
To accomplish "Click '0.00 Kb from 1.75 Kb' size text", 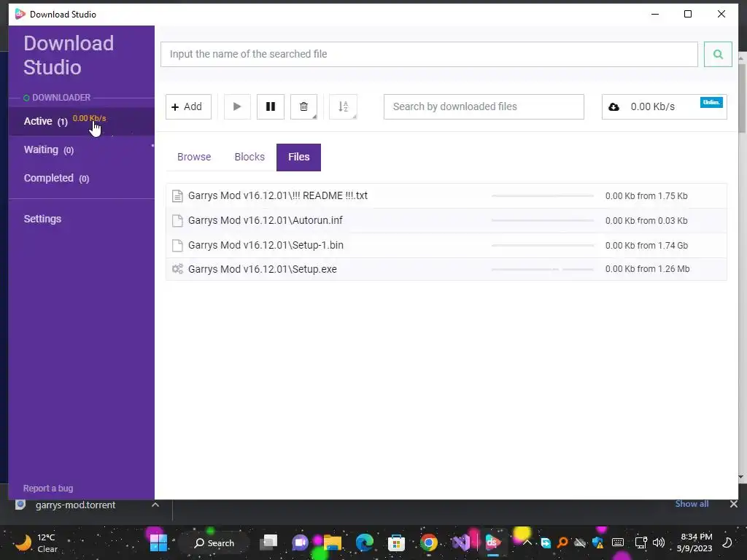I will pyautogui.click(x=646, y=195).
